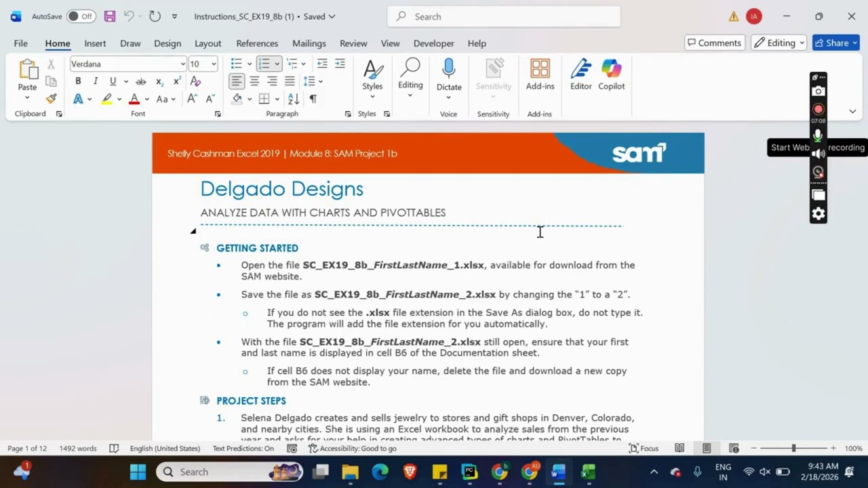Decrease font size

click(x=210, y=99)
